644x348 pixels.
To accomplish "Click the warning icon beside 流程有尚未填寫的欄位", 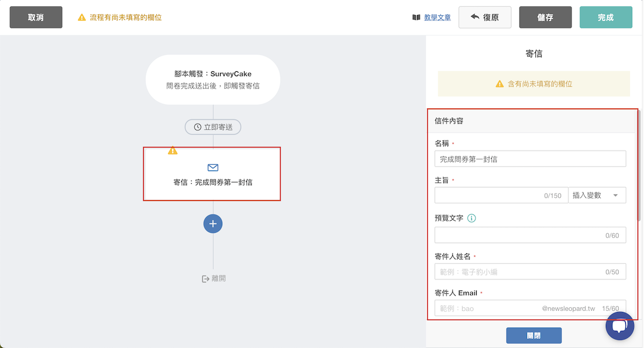I will (82, 18).
